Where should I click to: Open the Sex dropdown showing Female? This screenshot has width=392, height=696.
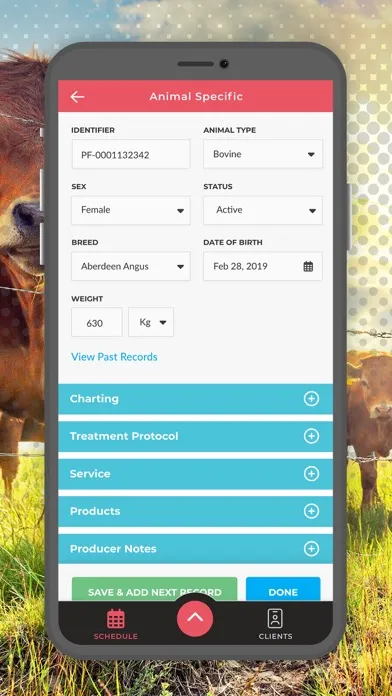pos(131,210)
